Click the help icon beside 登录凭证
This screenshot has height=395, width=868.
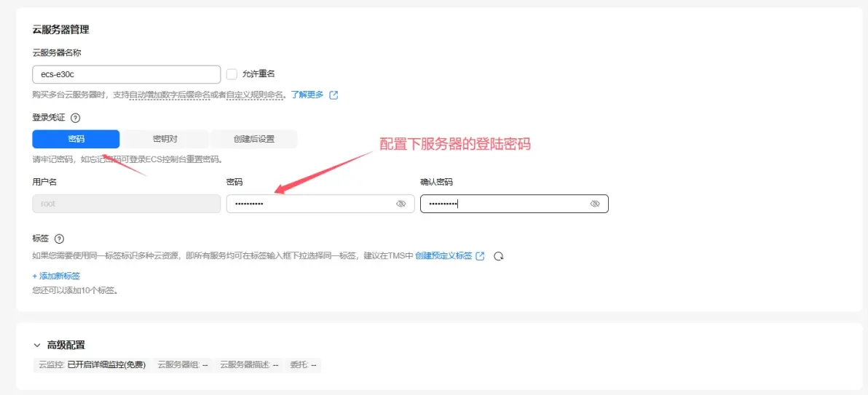[75, 117]
